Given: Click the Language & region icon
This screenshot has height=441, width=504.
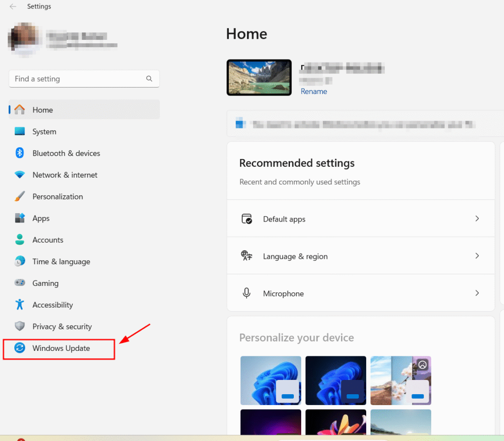Looking at the screenshot, I should 247,256.
